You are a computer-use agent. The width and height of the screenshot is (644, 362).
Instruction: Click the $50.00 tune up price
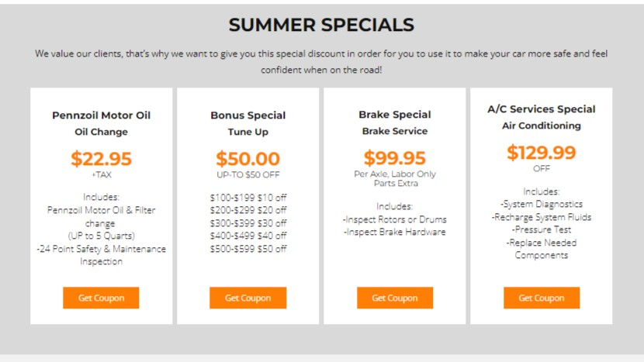coord(248,159)
